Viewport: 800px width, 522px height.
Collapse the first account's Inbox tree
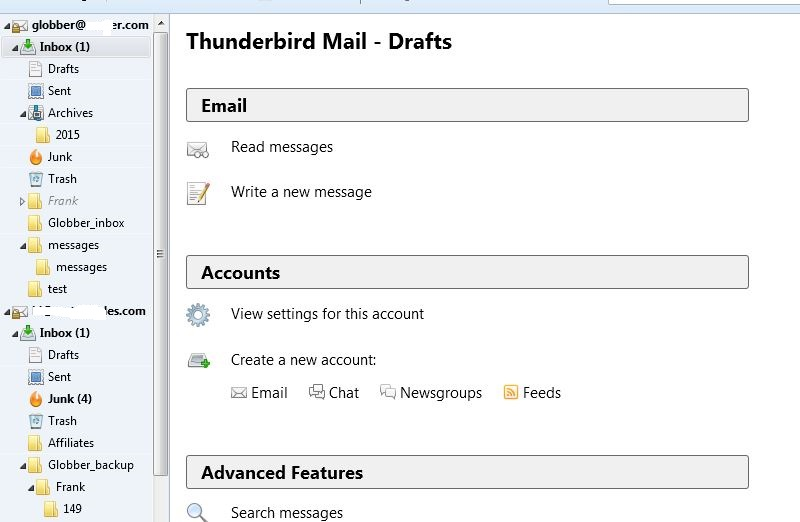pos(15,48)
